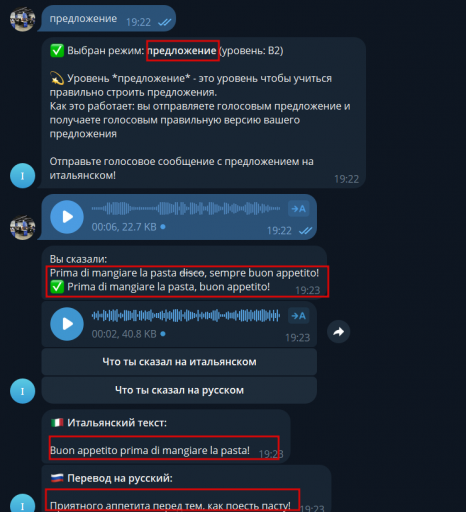Viewport: 466px width, 512px height.
Task: Open the user's photo avatar beside предложение message
Action: point(23,19)
